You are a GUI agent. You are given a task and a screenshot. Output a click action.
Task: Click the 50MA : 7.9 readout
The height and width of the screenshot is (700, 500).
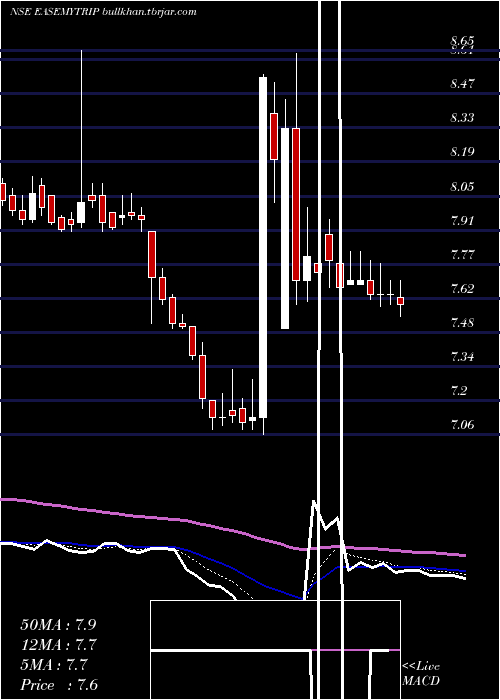pyautogui.click(x=58, y=625)
